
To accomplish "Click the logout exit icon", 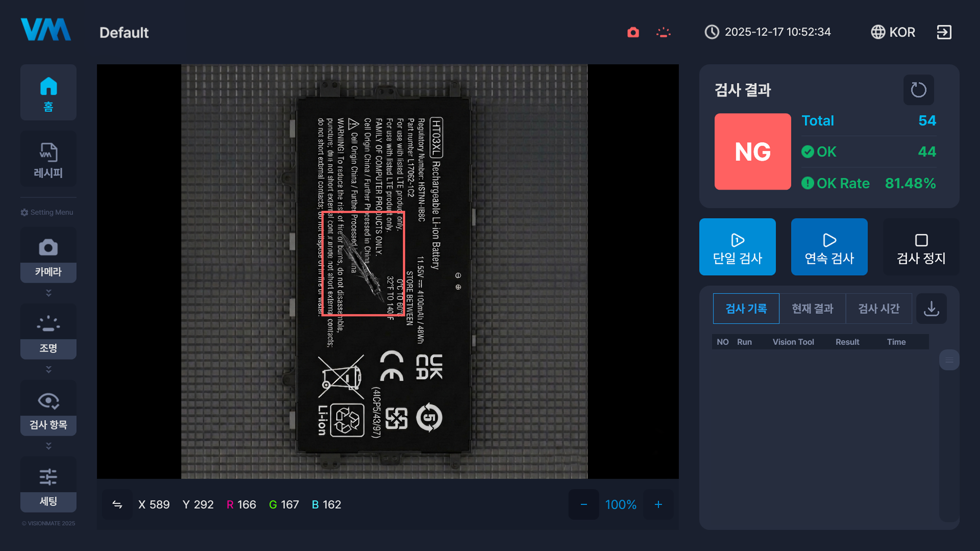I will pyautogui.click(x=944, y=32).
